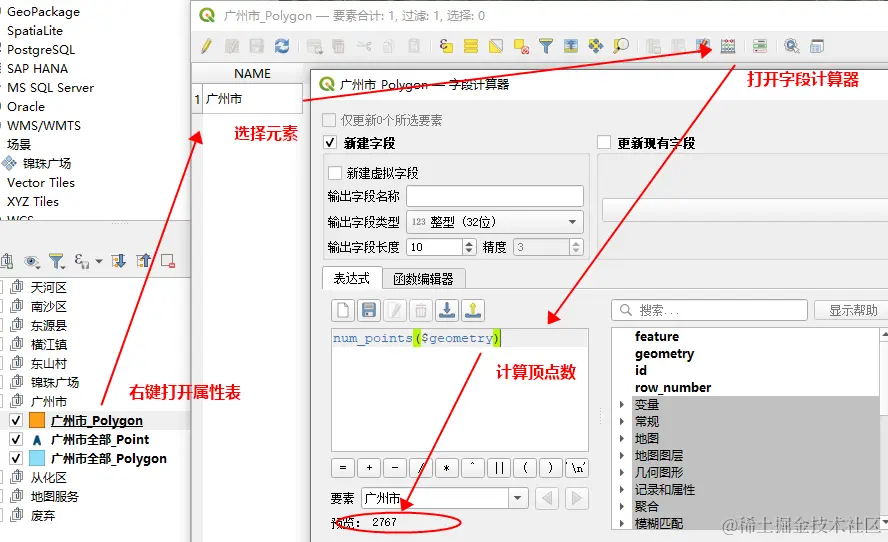Click expand all layers icon
The width and height of the screenshot is (888, 542).
tap(118, 261)
